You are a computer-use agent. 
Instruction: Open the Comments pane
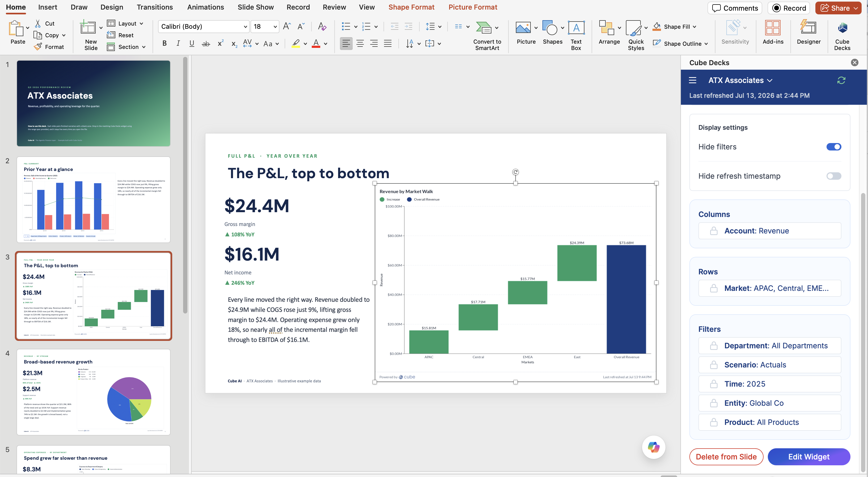point(735,8)
